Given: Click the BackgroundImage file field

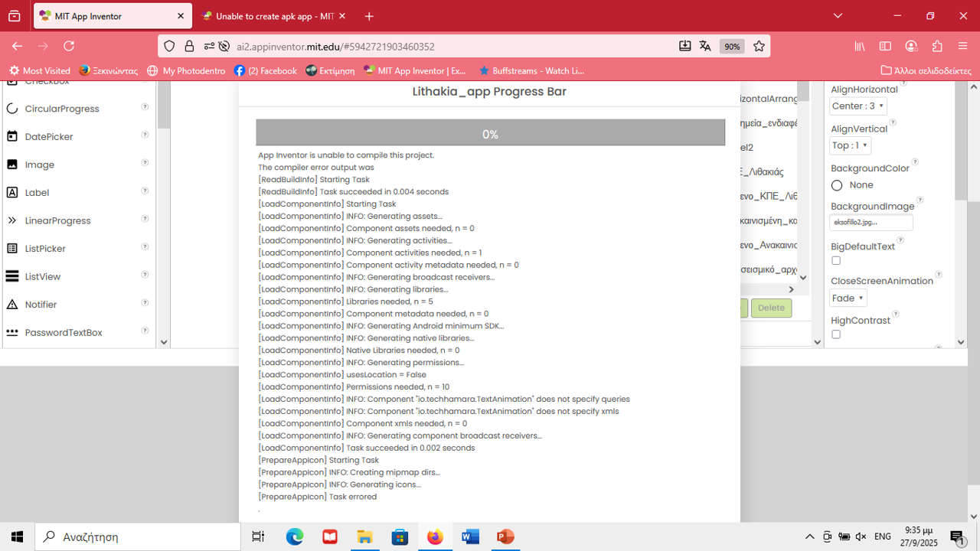Looking at the screenshot, I should point(871,223).
